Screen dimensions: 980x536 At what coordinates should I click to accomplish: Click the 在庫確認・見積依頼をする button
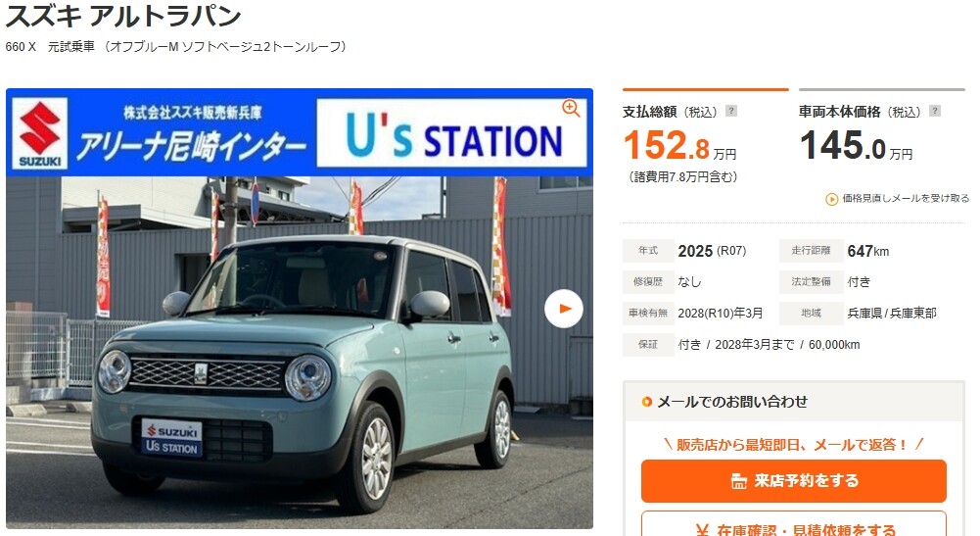[x=794, y=524]
